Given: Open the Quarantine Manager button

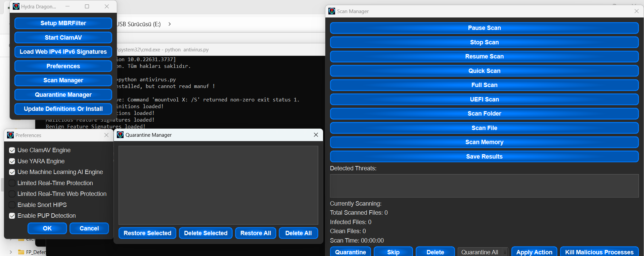Looking at the screenshot, I should click(x=63, y=95).
